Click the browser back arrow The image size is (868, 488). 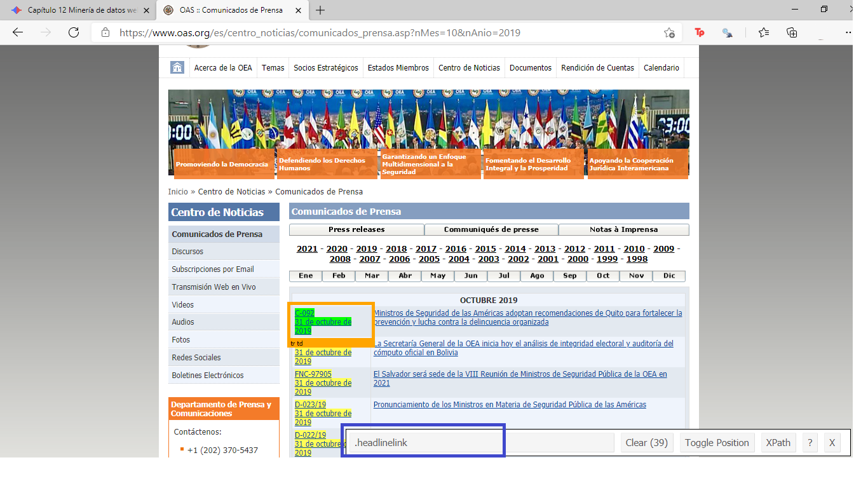pyautogui.click(x=18, y=32)
